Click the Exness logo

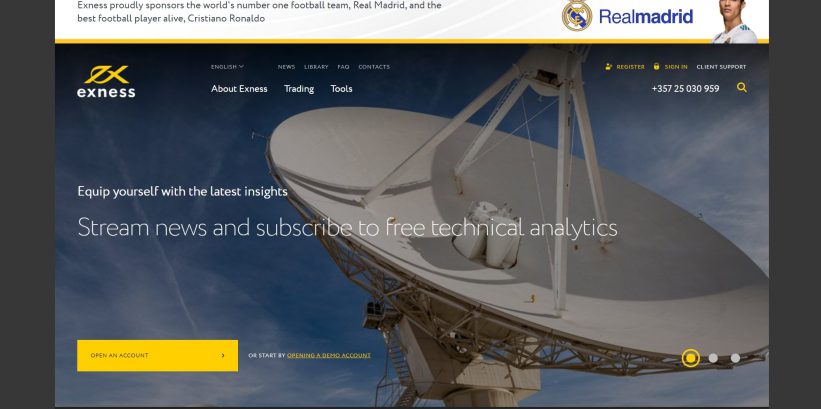pos(106,81)
